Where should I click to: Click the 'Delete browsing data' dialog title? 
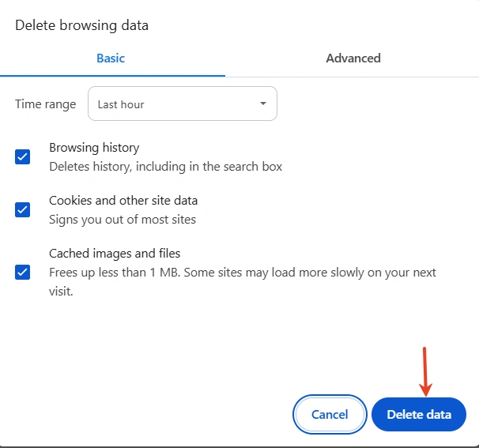coord(81,25)
